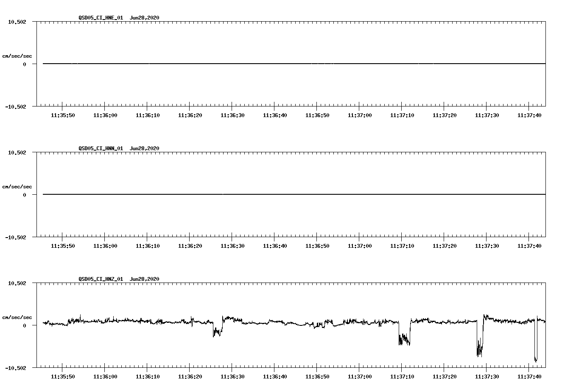
Task: Click 11:37:00 time label under HNZ plot
Action: point(360,377)
